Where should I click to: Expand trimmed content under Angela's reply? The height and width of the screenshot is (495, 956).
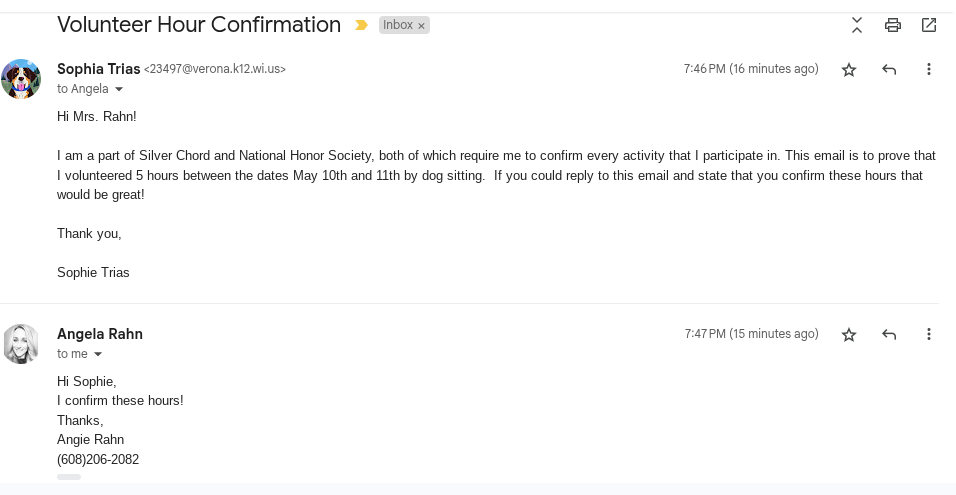(x=69, y=477)
